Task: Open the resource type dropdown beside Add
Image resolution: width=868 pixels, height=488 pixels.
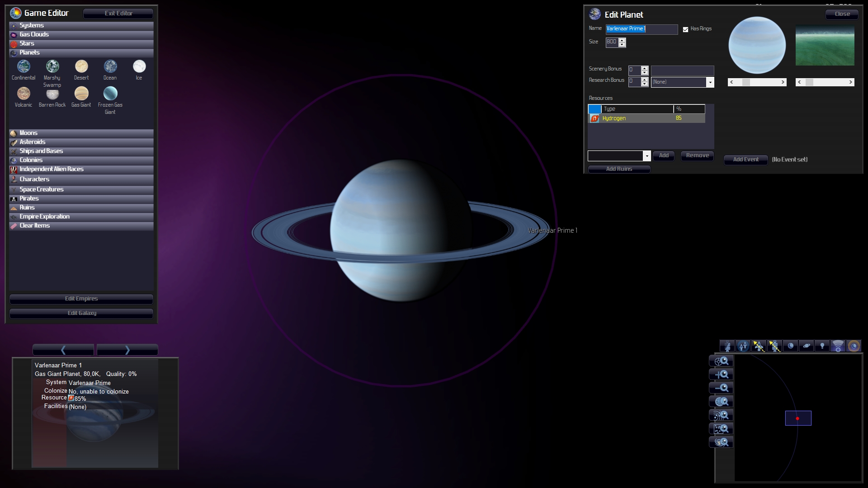Action: point(646,156)
